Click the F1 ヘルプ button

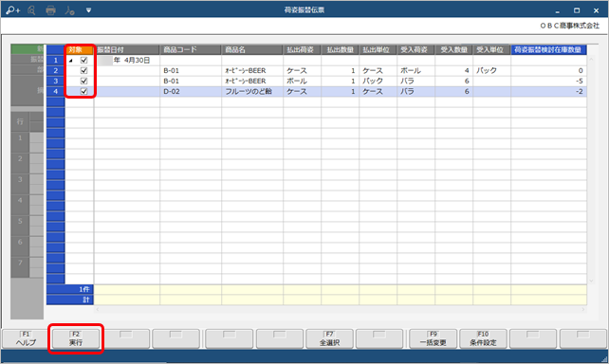(x=26, y=338)
